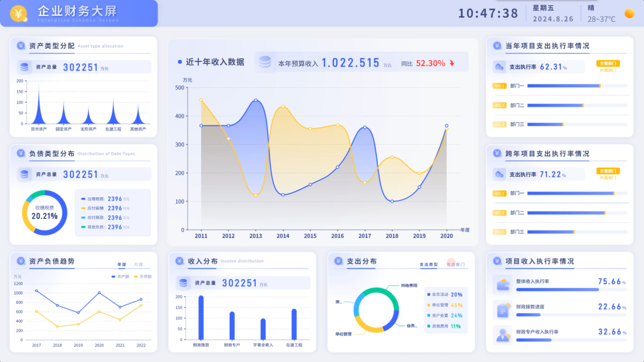644x362 pixels.
Task: Switch 资产负债趋势 chart to 年度 tab
Action: tap(121, 265)
